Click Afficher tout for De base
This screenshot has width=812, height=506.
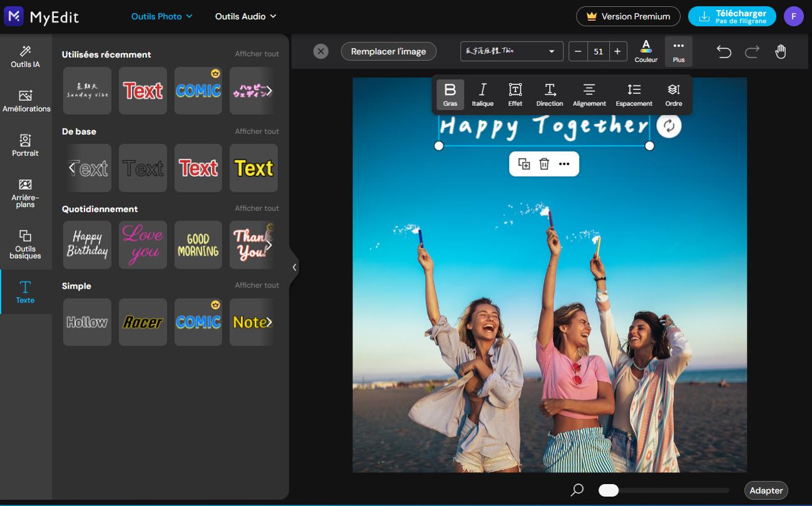(x=257, y=132)
